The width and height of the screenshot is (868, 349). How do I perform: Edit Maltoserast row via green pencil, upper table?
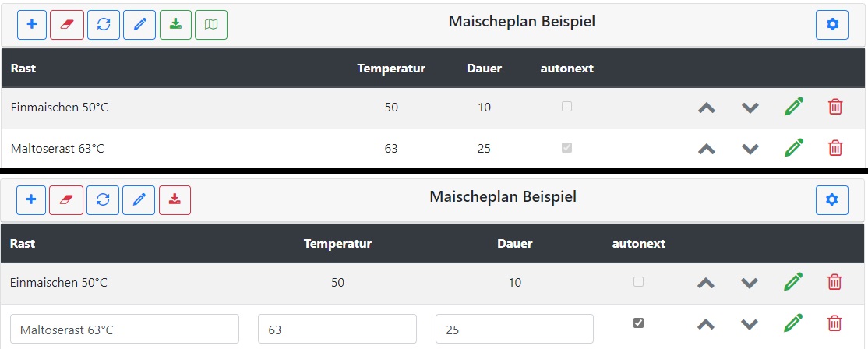click(x=793, y=147)
